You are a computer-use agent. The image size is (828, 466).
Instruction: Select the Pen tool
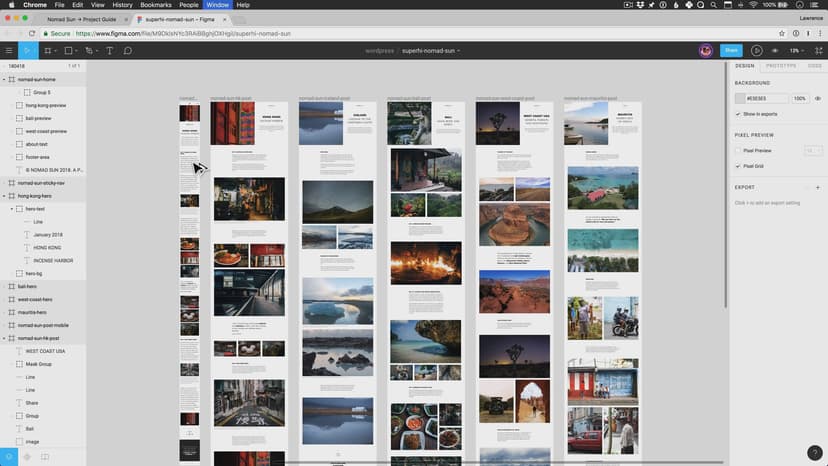point(89,50)
